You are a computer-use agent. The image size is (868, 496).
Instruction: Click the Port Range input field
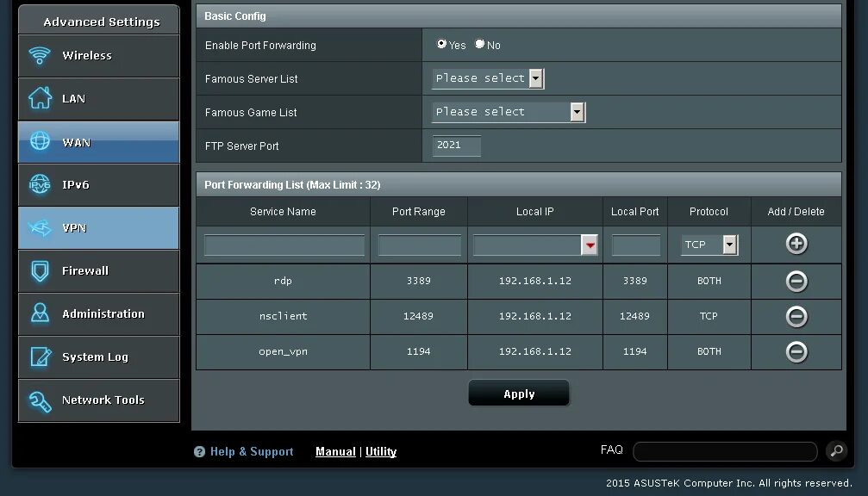pyautogui.click(x=420, y=245)
